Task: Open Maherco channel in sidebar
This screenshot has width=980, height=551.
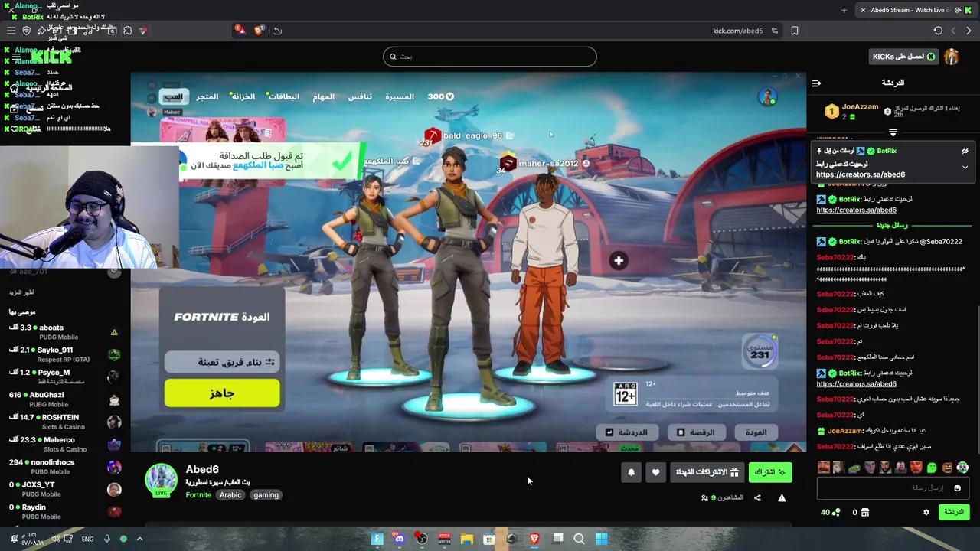Action: tap(61, 444)
